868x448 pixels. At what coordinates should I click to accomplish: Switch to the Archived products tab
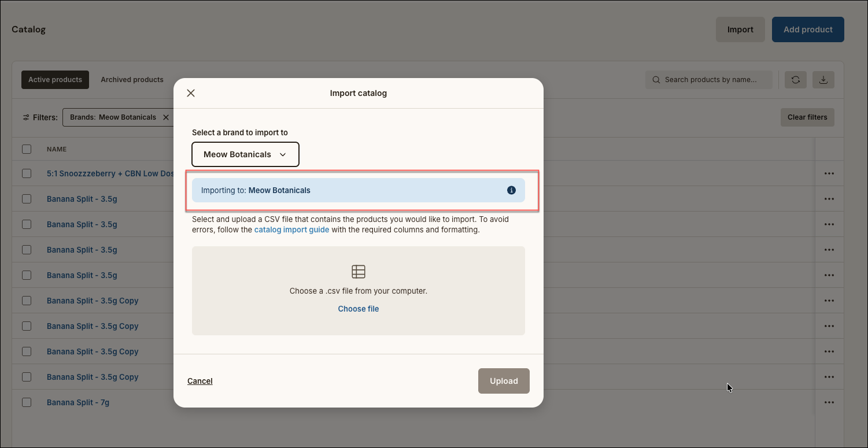[132, 80]
